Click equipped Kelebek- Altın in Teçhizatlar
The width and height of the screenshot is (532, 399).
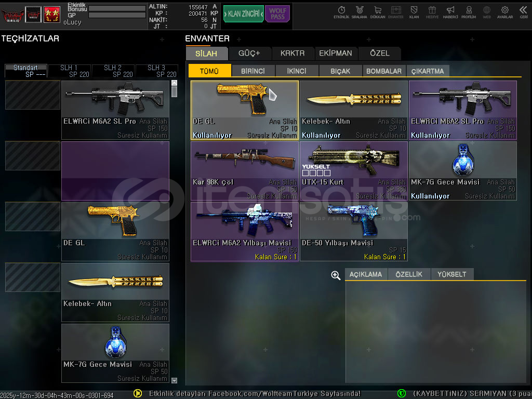115,292
